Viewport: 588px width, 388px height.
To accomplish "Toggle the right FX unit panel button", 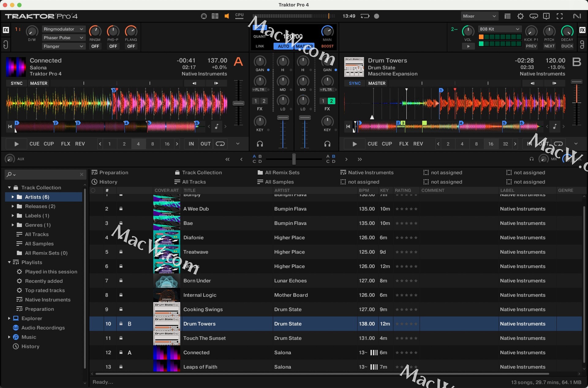I will (x=582, y=30).
